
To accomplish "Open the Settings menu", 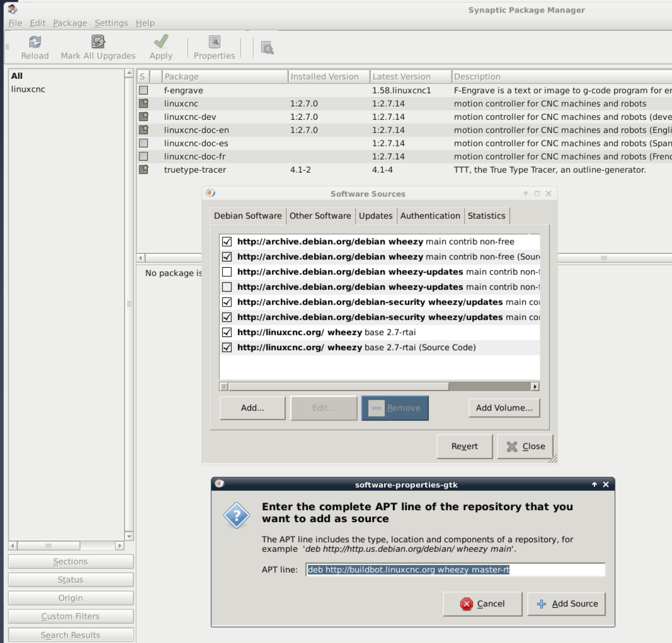I will [x=111, y=23].
